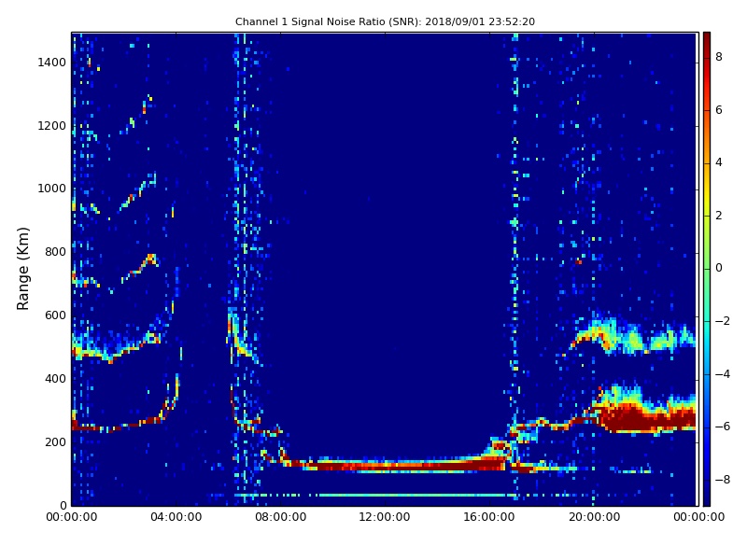The height and width of the screenshot is (560, 747).
Task: Click the SNR colorbar strip
Action: (707, 269)
